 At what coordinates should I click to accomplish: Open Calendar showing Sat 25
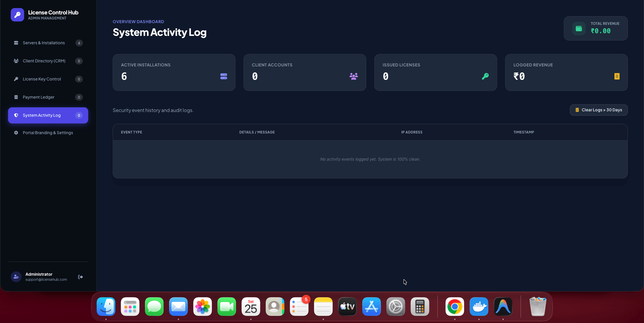[x=251, y=307]
